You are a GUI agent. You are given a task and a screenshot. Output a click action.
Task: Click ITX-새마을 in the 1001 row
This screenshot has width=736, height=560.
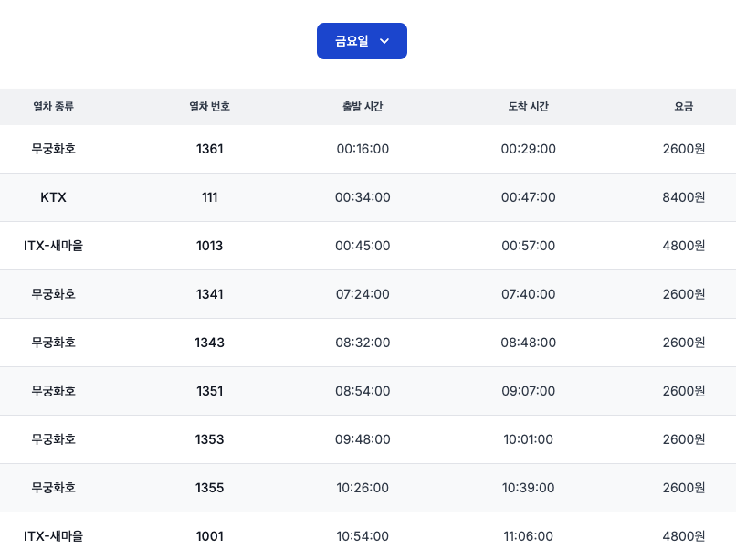click(54, 535)
